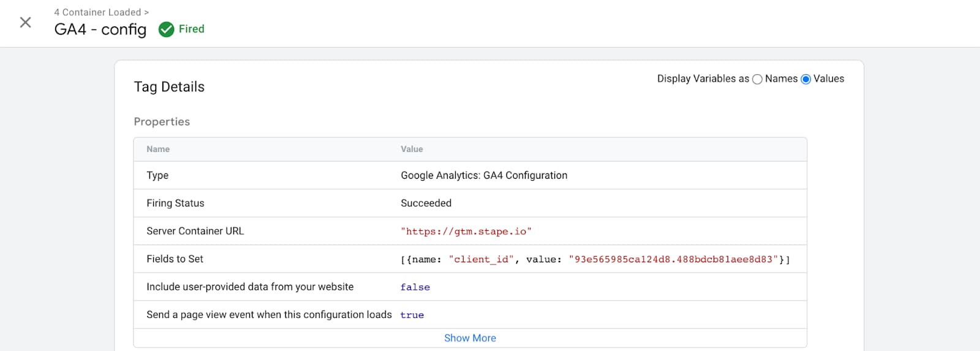Image resolution: width=980 pixels, height=351 pixels.
Task: Select the Type row label
Action: pyautogui.click(x=157, y=175)
